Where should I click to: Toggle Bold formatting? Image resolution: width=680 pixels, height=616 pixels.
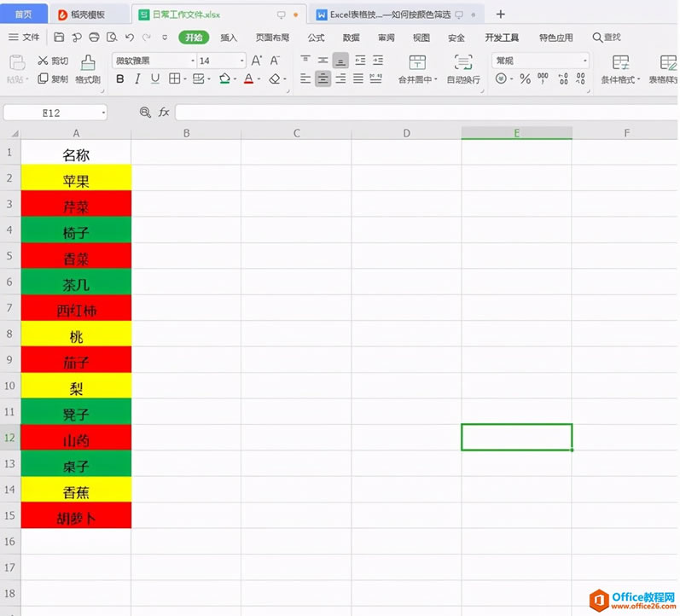pos(120,79)
